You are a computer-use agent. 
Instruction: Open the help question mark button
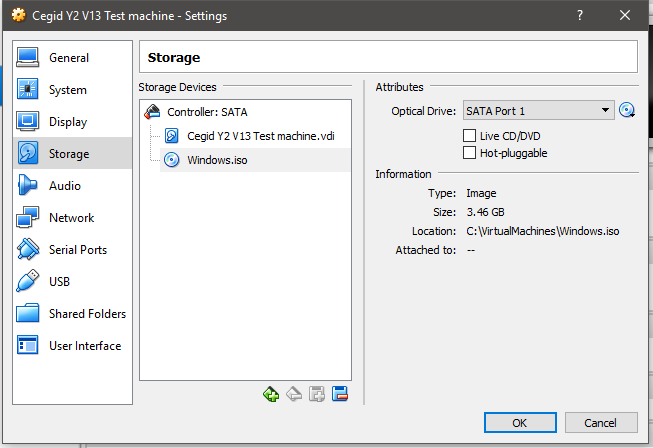(x=580, y=15)
